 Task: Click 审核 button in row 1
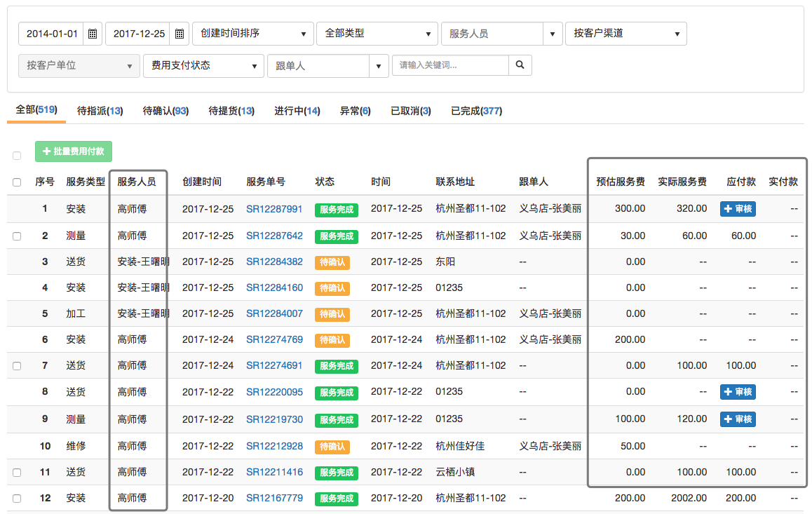click(x=738, y=208)
